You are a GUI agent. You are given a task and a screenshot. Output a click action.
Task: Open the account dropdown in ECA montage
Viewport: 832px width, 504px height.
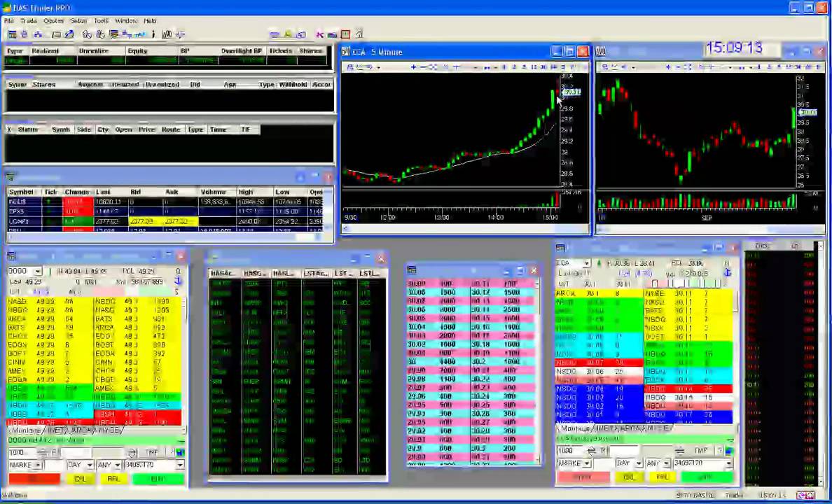(729, 463)
